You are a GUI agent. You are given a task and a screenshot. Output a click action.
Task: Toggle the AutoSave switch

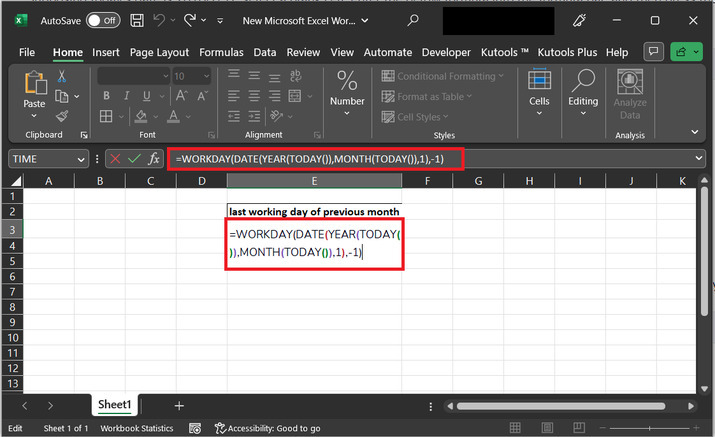[102, 20]
